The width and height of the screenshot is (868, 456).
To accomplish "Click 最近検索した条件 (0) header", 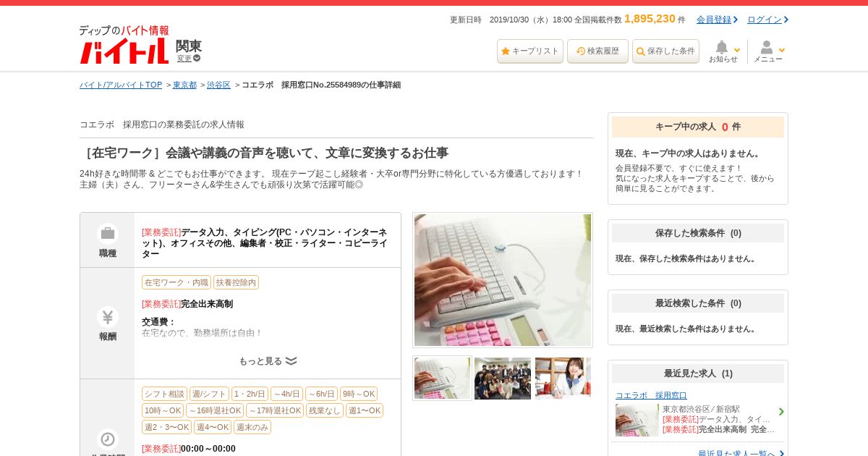I will point(698,303).
